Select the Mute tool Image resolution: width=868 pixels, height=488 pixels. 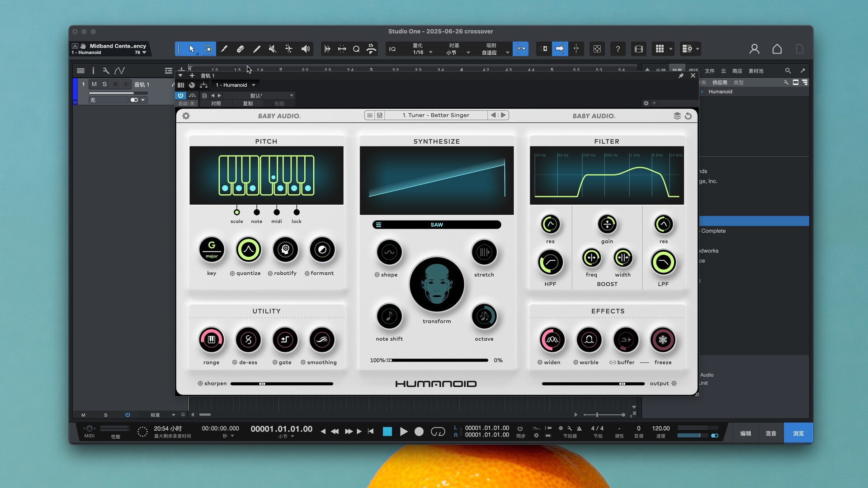273,49
